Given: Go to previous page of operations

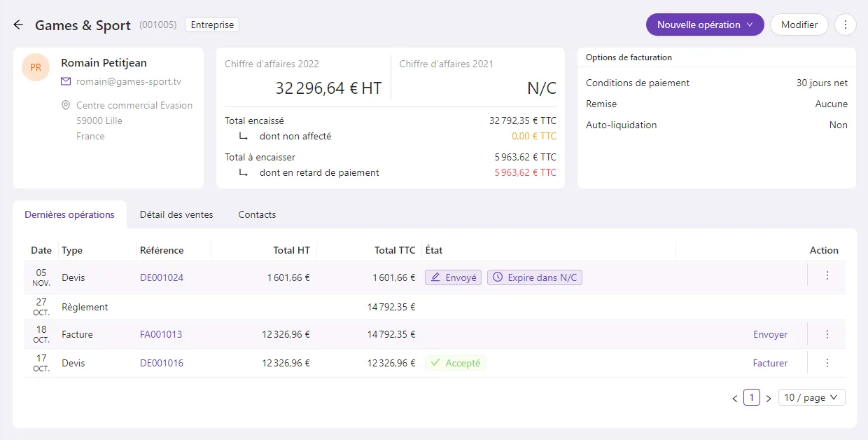Looking at the screenshot, I should click(x=735, y=399).
